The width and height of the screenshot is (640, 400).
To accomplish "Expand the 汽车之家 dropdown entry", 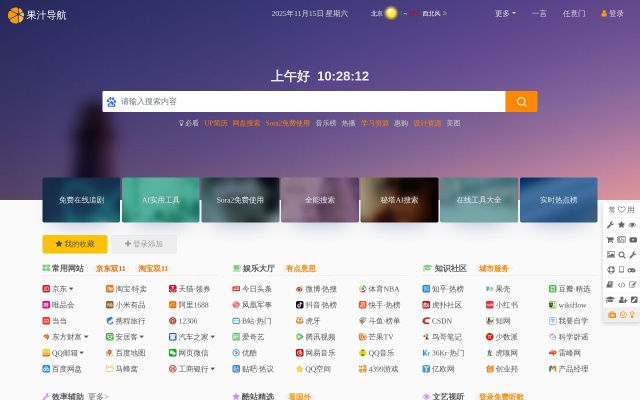I will click(213, 337).
